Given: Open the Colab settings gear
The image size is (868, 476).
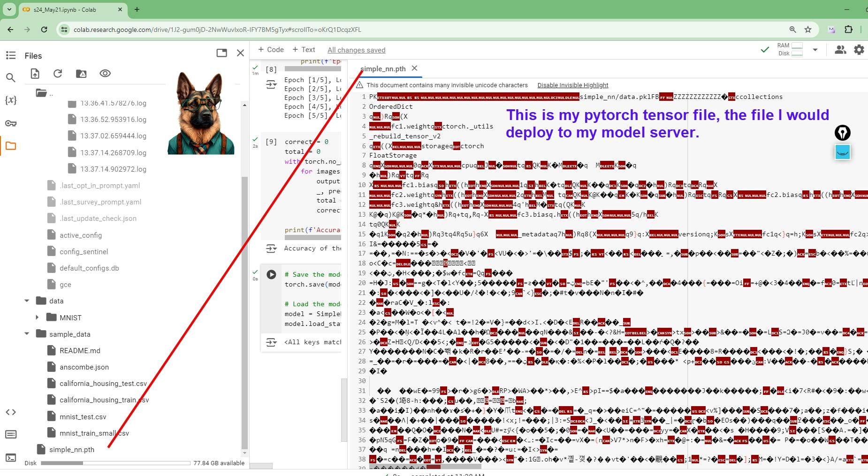Looking at the screenshot, I should click(859, 50).
